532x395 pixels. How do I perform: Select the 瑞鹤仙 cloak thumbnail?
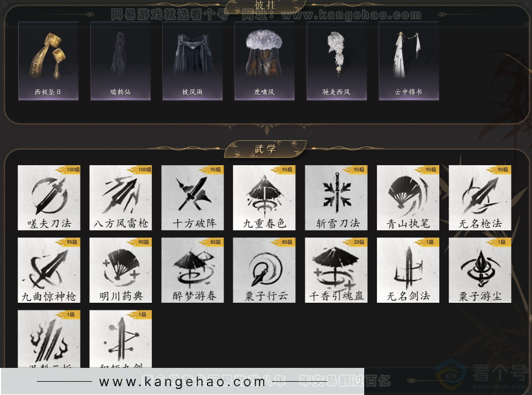pyautogui.click(x=120, y=61)
